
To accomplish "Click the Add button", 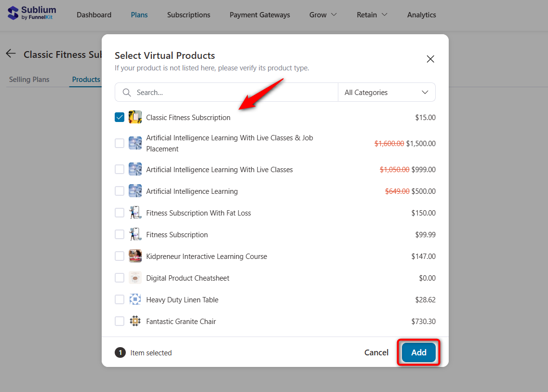I will pos(418,352).
